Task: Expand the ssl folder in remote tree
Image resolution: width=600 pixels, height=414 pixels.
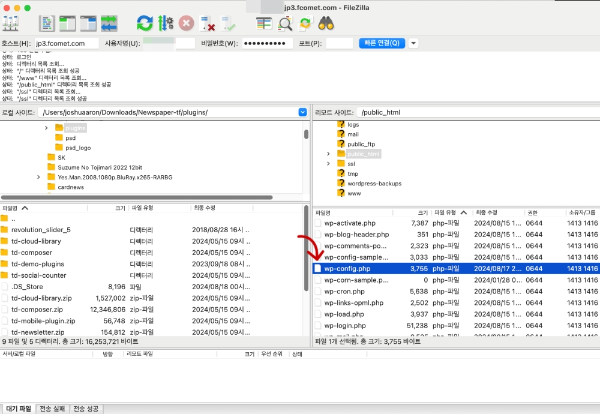Action: coord(328,164)
